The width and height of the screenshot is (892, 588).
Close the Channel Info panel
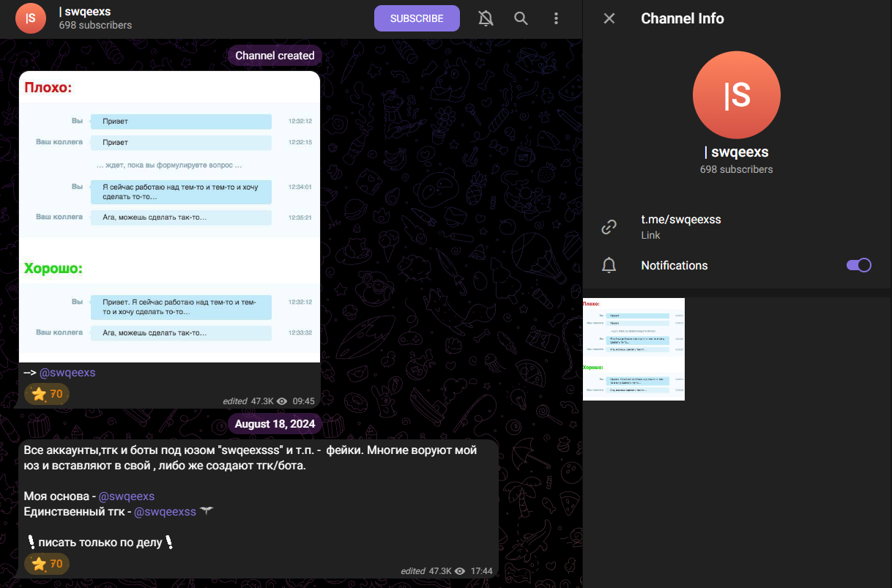point(609,18)
